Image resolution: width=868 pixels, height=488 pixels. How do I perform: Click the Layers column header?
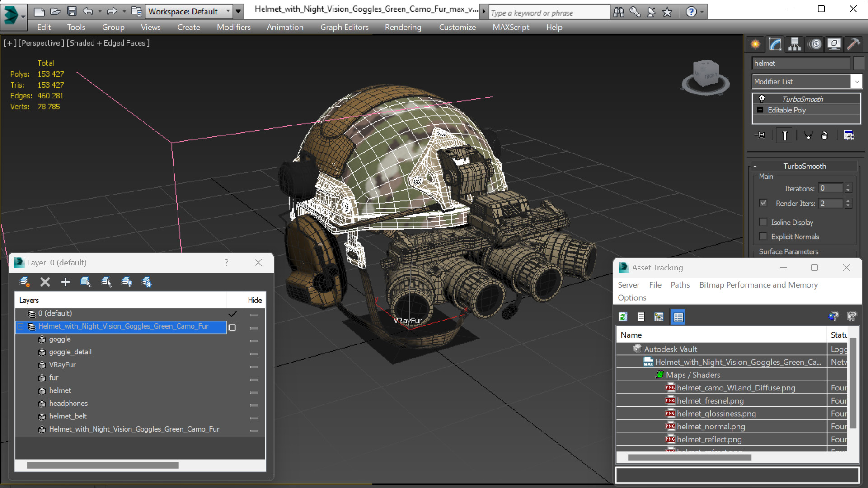coord(121,300)
